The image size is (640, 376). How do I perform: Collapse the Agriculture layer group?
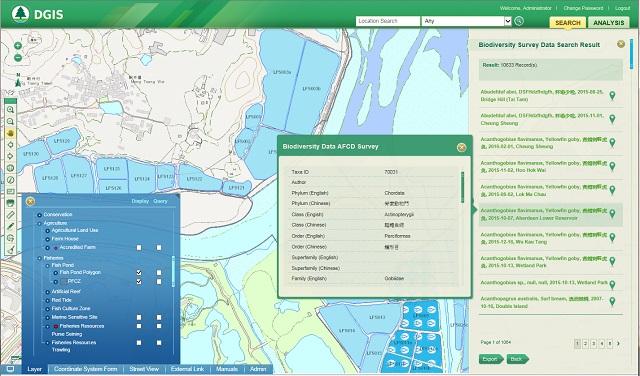coord(40,223)
